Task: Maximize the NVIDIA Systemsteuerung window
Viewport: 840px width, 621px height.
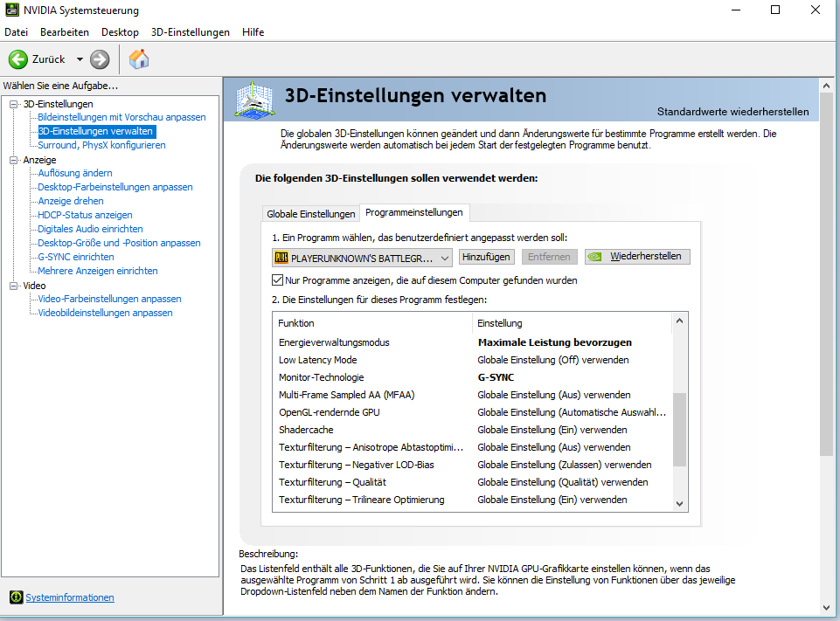Action: (x=775, y=10)
